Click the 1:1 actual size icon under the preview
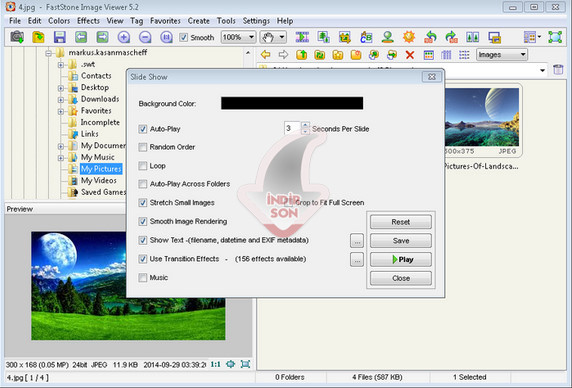Viewport: 572px width, 388px height. click(x=216, y=364)
